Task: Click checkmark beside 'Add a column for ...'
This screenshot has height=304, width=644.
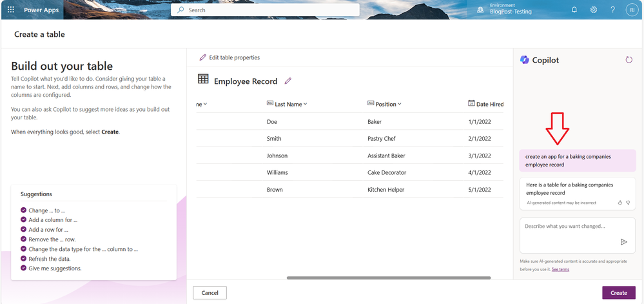Action: pos(23,219)
